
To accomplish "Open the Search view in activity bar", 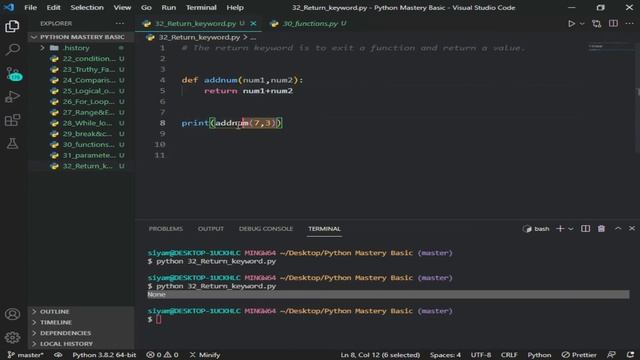I will [x=12, y=50].
